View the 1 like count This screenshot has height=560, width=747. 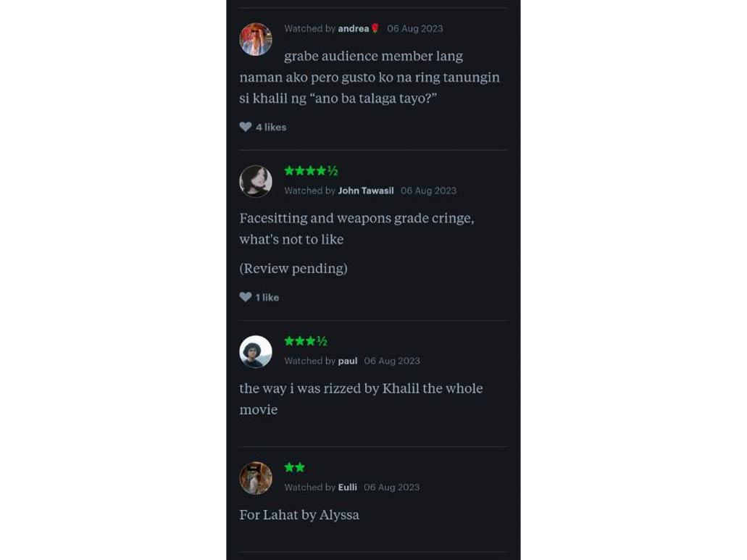267,298
